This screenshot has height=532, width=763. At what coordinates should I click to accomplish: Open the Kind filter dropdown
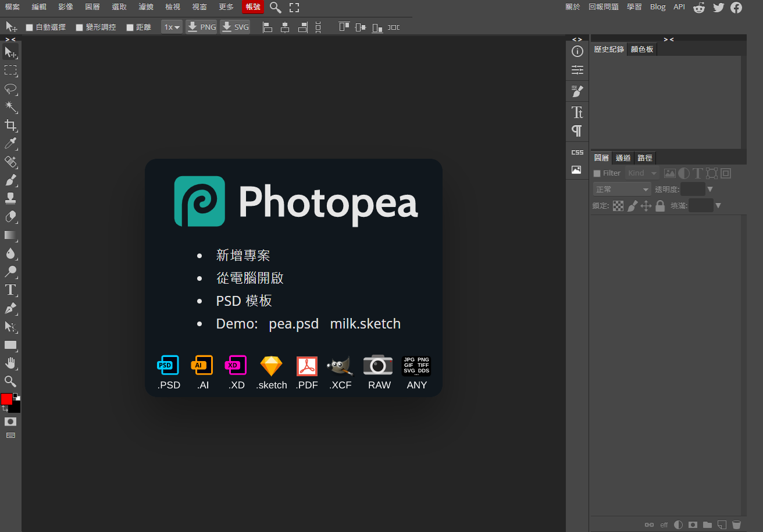point(642,173)
